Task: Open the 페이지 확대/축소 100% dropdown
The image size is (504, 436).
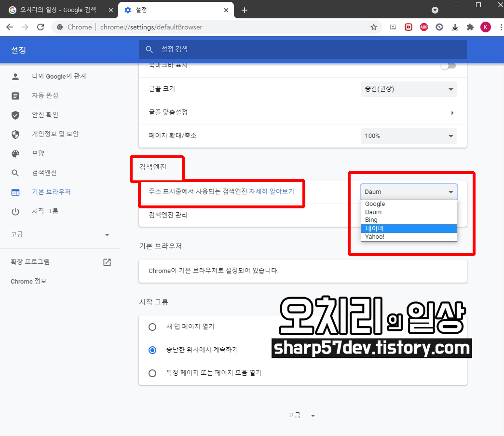Action: pyautogui.click(x=409, y=136)
